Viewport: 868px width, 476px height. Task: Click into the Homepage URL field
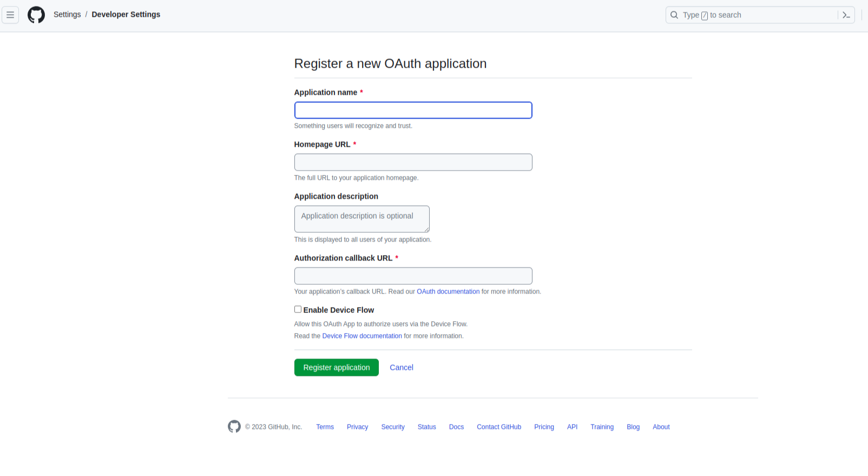pyautogui.click(x=413, y=162)
